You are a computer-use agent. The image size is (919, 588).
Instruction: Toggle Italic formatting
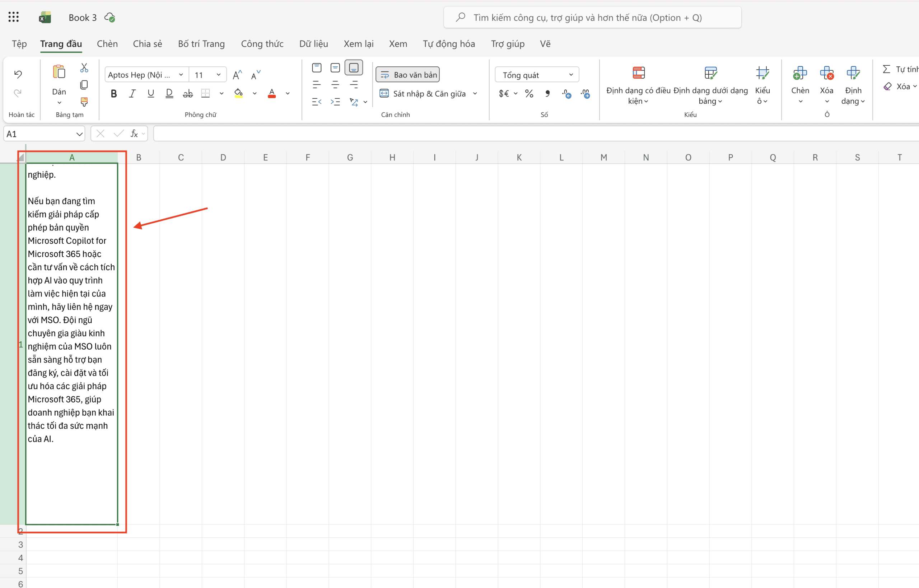[132, 94]
